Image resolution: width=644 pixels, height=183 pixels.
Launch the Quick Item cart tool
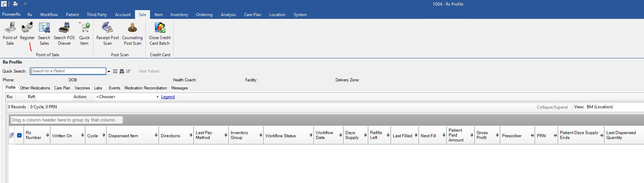click(84, 34)
